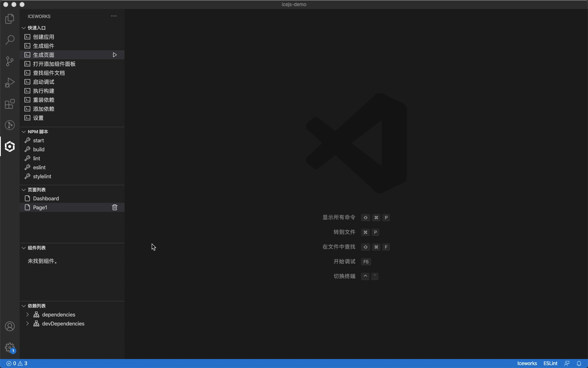The image size is (588, 368).
Task: Open the Manage gear icon
Action: (x=10, y=348)
